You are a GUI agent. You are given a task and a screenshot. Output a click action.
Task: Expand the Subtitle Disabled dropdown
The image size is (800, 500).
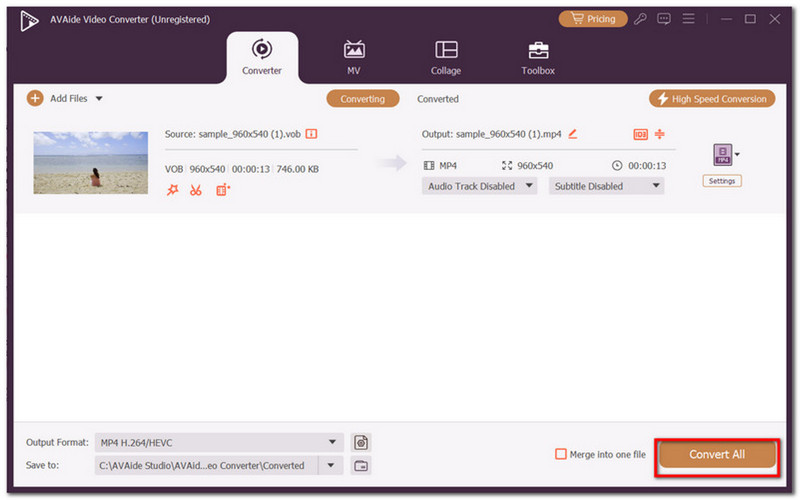click(606, 186)
